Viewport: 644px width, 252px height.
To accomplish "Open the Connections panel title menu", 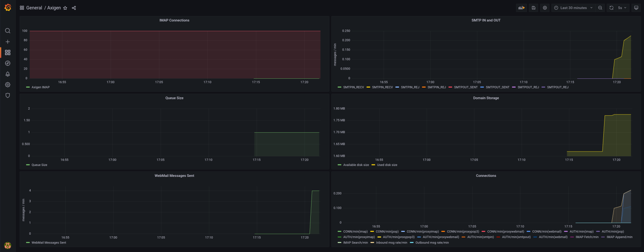I will (x=486, y=176).
